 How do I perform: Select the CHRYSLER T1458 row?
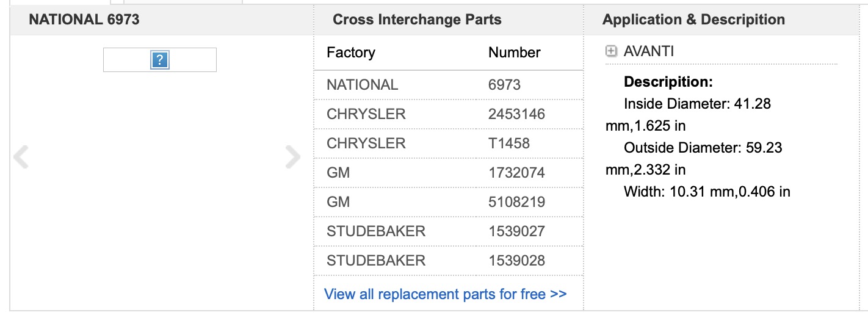[x=449, y=143]
